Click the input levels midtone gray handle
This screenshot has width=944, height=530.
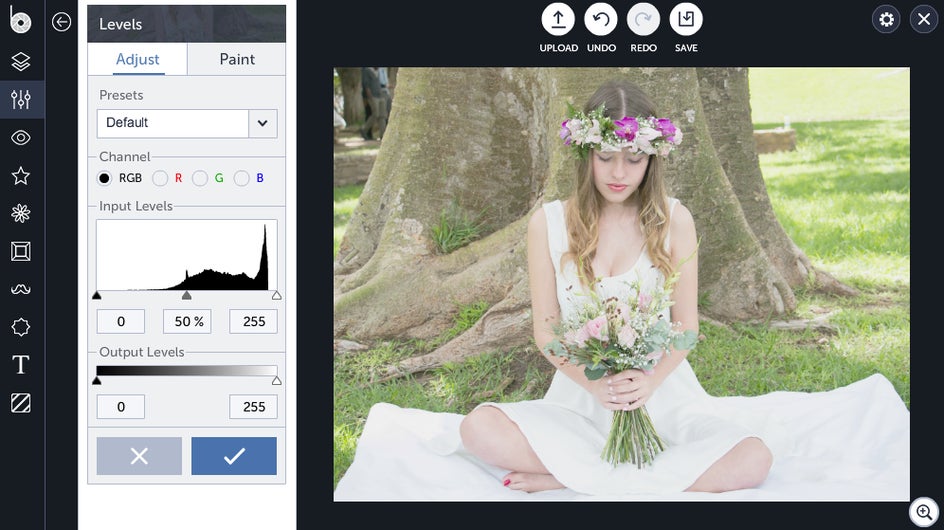(x=187, y=295)
